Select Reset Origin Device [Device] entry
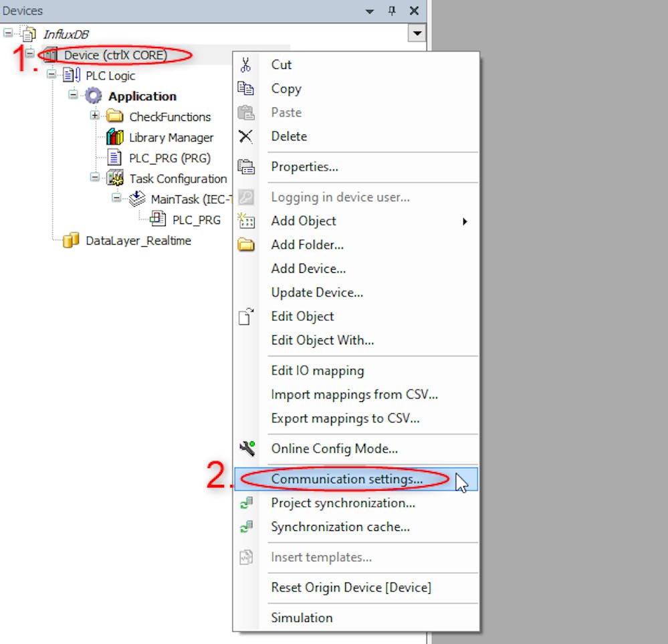Image resolution: width=668 pixels, height=644 pixels. coord(356,587)
